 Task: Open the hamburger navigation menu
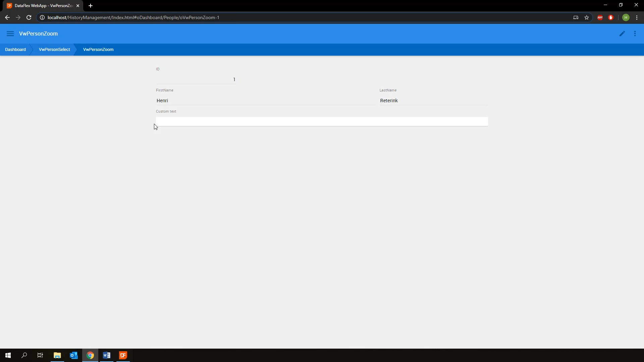tap(10, 34)
